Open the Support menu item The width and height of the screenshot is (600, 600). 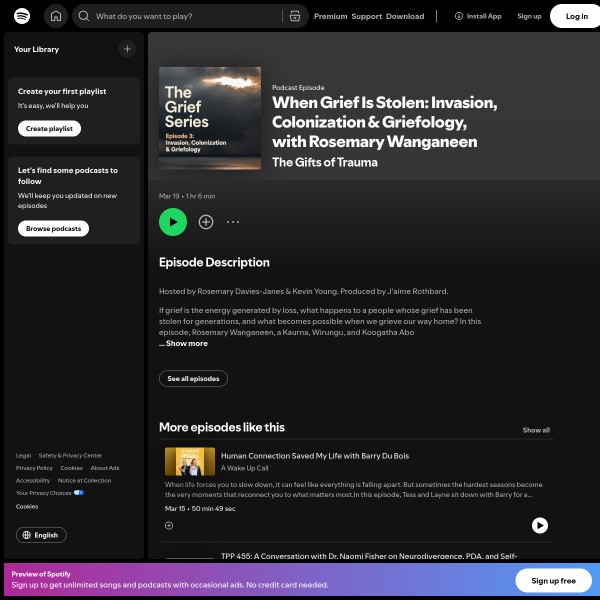click(x=366, y=16)
